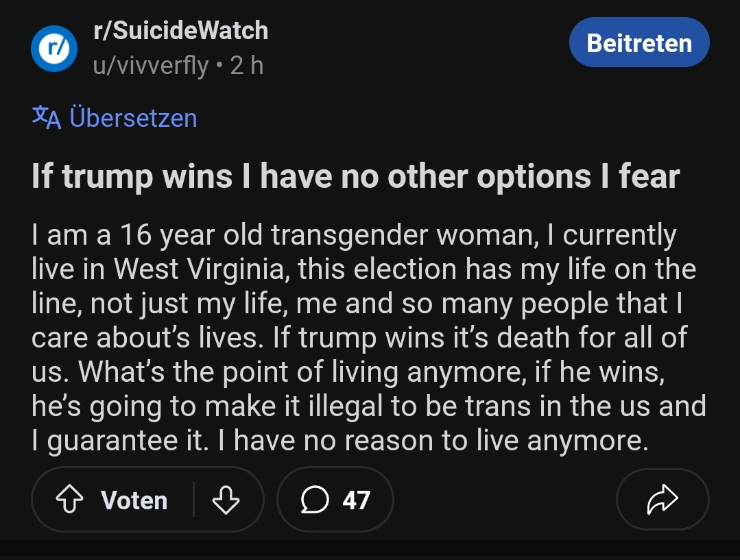Tap the downvote arrow icon
This screenshot has height=560, width=740.
point(226,500)
